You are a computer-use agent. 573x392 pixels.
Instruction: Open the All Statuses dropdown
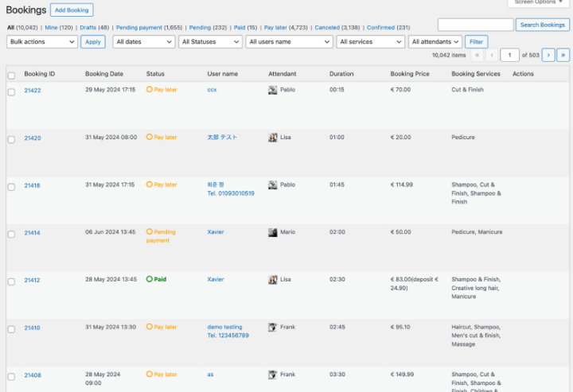click(x=210, y=42)
